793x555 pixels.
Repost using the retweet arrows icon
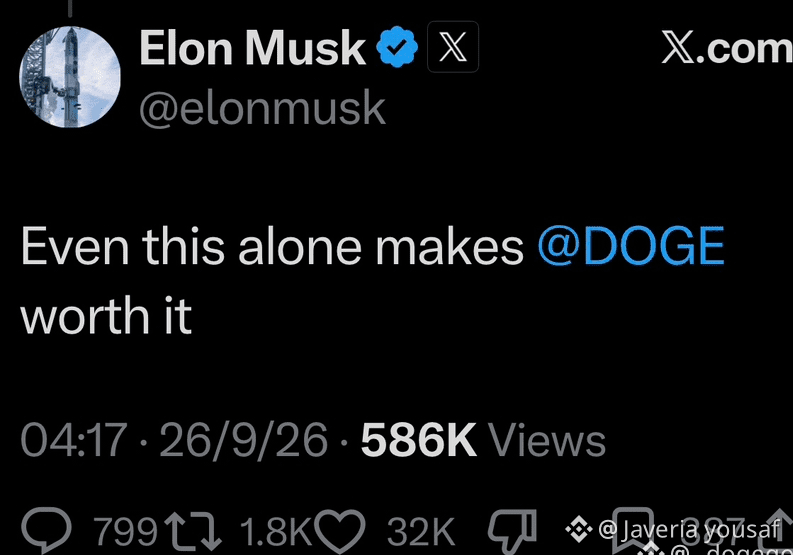(194, 531)
